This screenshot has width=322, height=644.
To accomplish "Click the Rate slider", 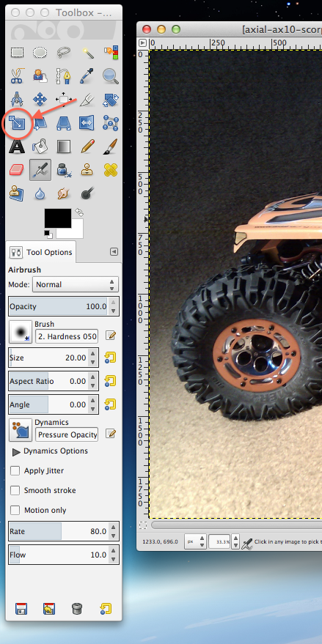I will tap(64, 531).
